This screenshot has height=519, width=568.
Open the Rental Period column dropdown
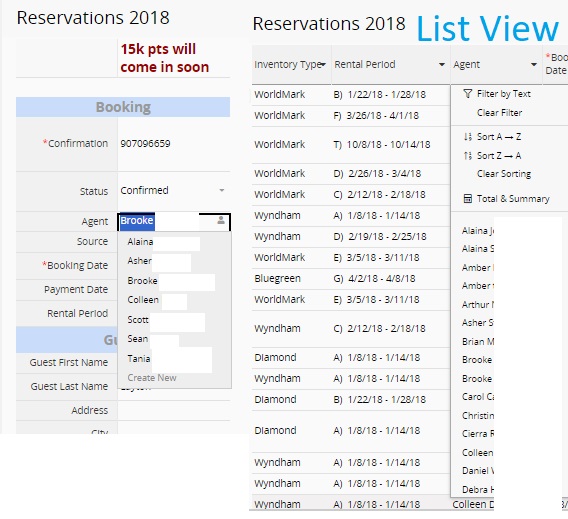click(442, 64)
